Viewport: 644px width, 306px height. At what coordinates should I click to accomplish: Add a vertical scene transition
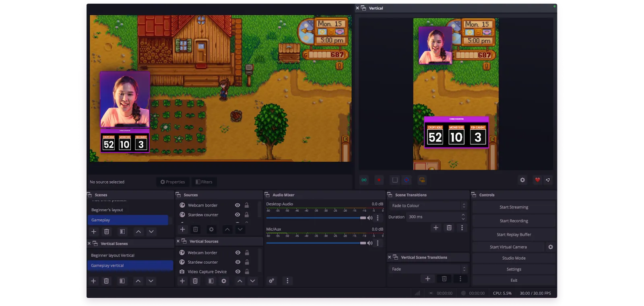(428, 279)
